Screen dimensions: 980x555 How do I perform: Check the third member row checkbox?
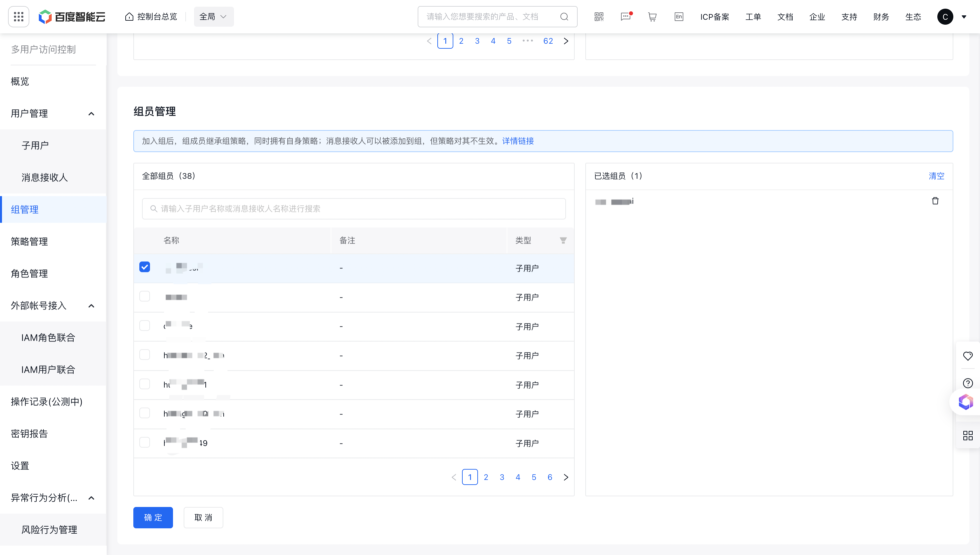pos(145,326)
